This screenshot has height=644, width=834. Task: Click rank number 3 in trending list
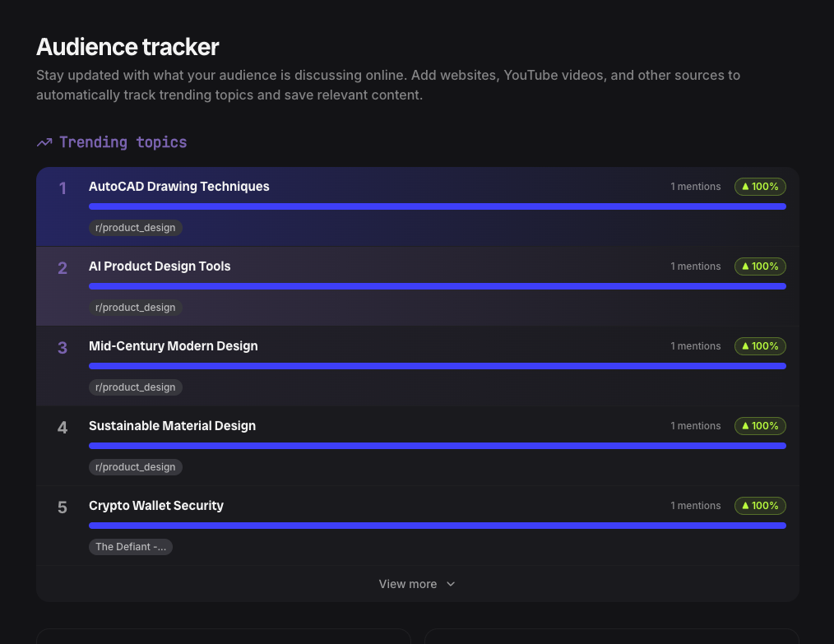63,348
